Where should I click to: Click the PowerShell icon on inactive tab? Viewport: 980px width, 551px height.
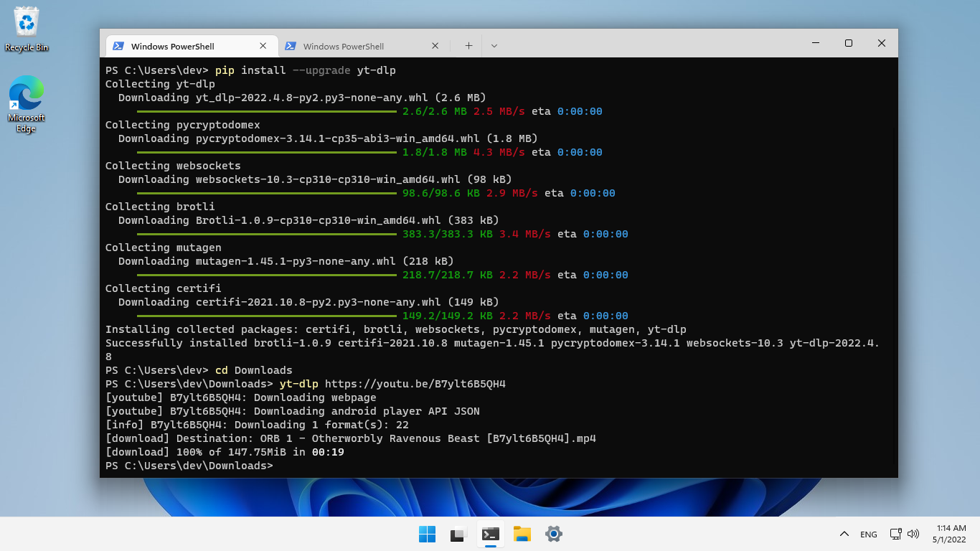click(x=291, y=46)
